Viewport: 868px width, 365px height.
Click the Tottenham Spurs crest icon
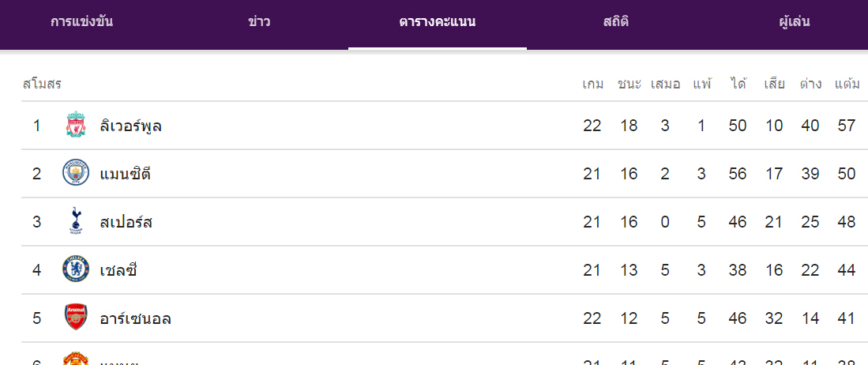point(76,222)
